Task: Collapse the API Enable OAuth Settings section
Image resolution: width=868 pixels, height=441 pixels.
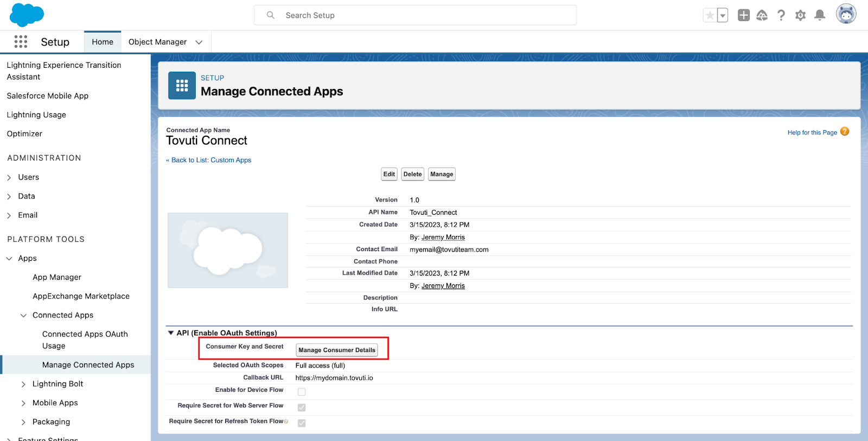Action: click(x=171, y=333)
